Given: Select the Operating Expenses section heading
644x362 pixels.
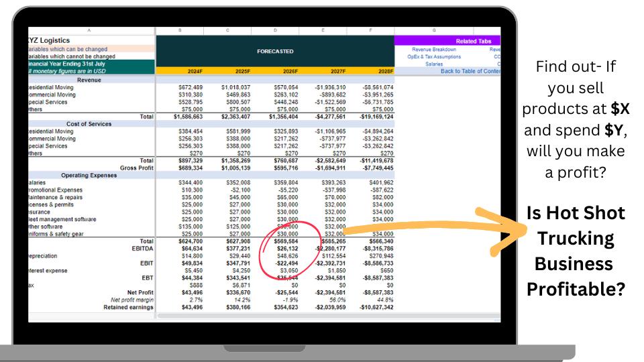Looking at the screenshot, I should tap(89, 175).
